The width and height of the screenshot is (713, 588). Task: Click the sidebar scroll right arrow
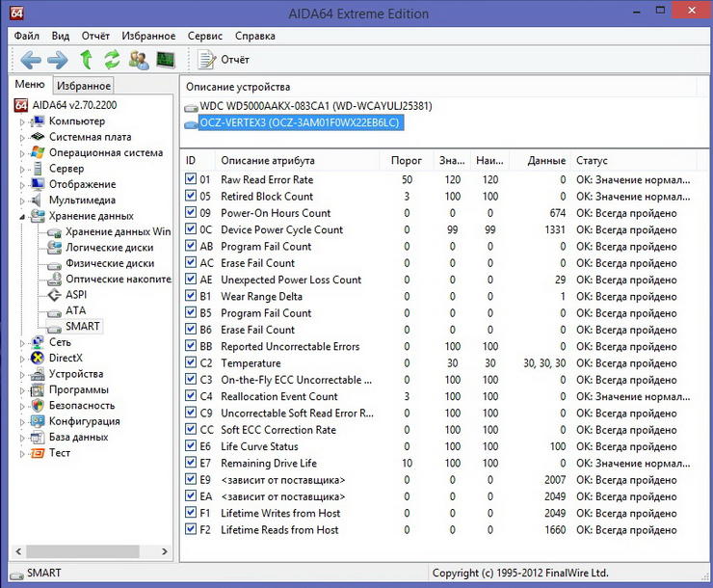pos(165,551)
